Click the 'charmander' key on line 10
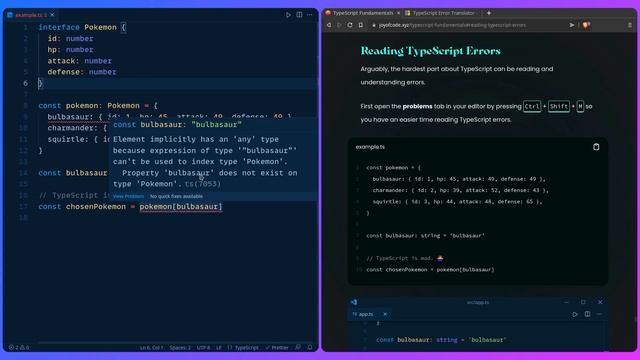This screenshot has height=360, width=640. pyautogui.click(x=71, y=128)
